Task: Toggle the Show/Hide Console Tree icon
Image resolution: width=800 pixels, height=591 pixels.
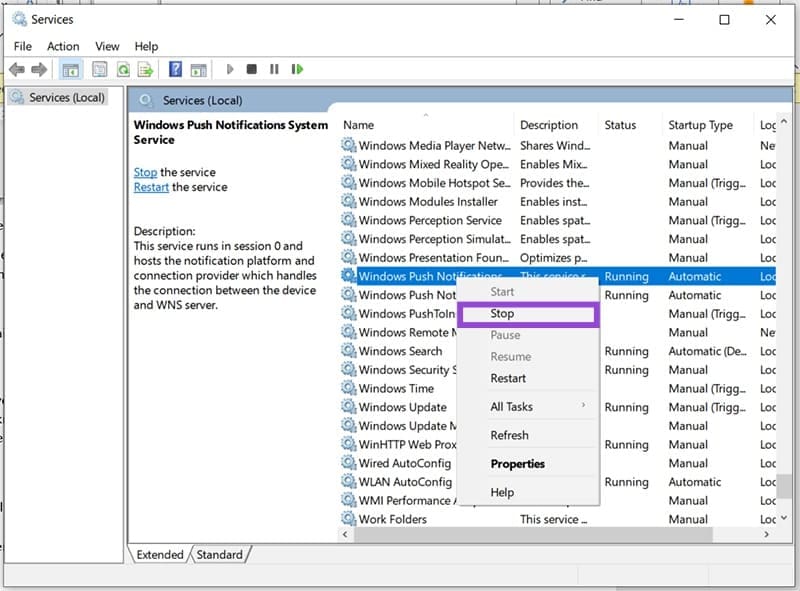Action: [x=70, y=69]
